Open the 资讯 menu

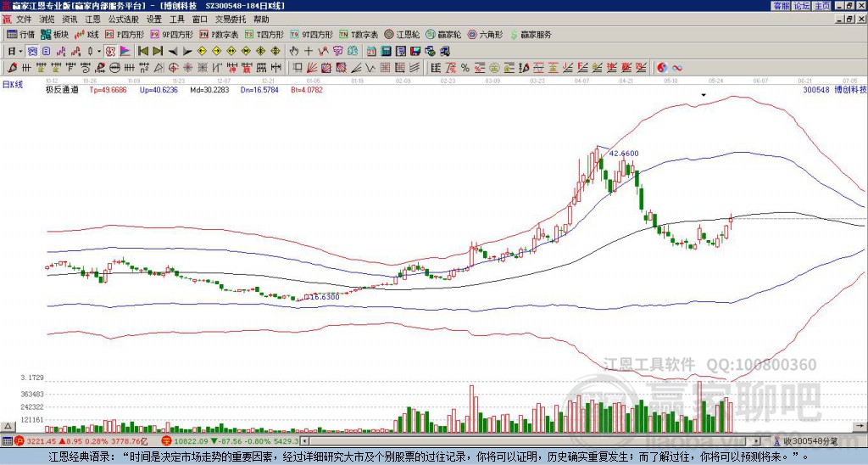pyautogui.click(x=70, y=20)
